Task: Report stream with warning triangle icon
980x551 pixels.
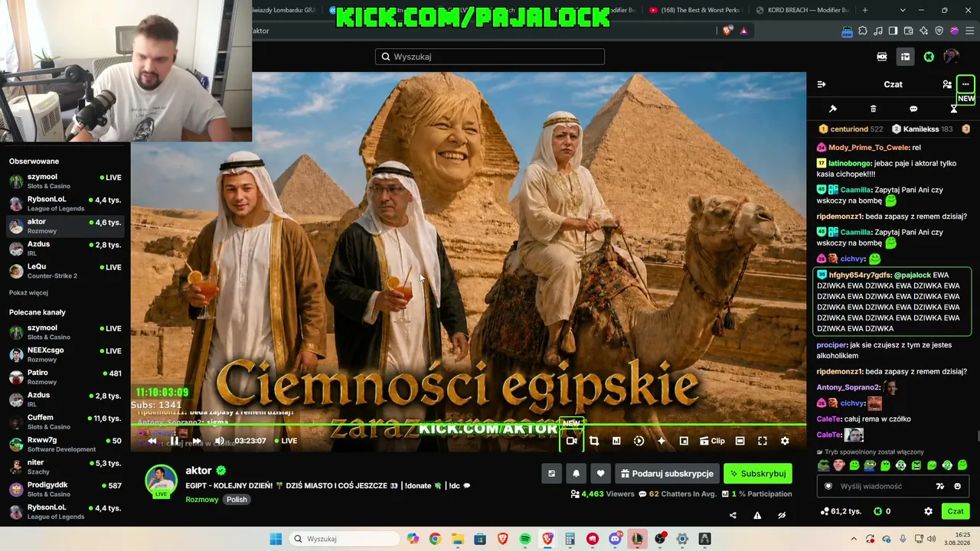Action: [x=757, y=515]
